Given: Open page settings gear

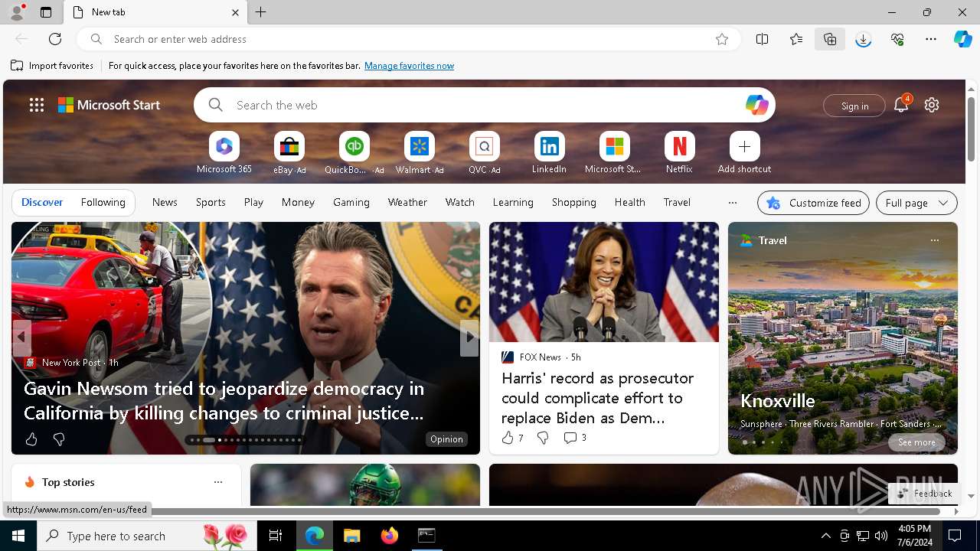Looking at the screenshot, I should point(932,105).
